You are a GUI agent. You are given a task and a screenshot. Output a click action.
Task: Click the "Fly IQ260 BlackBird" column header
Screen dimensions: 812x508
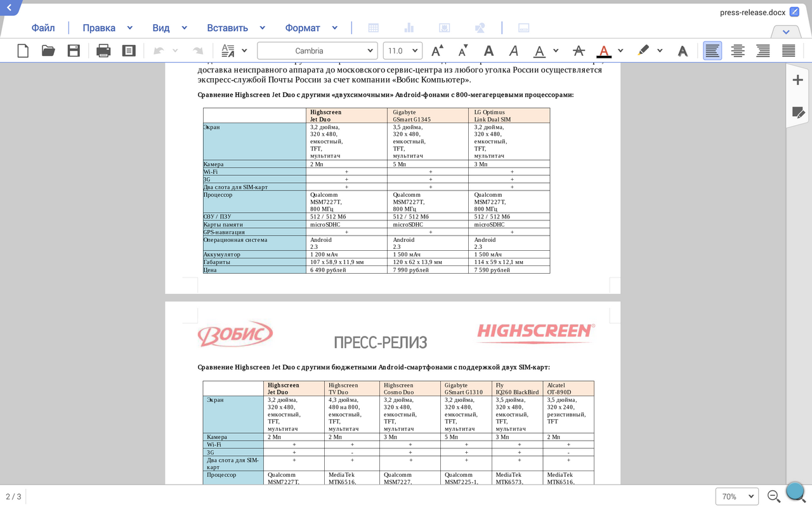point(517,389)
